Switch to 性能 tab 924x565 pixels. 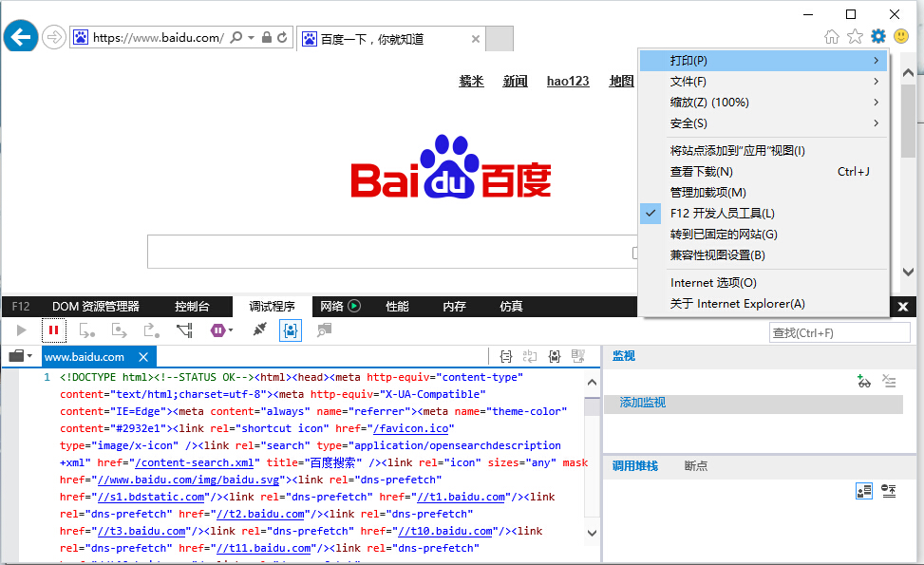(397, 307)
